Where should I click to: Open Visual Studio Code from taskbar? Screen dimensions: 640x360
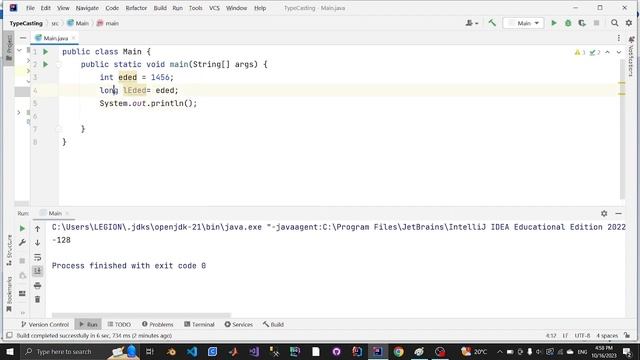pos(191,351)
